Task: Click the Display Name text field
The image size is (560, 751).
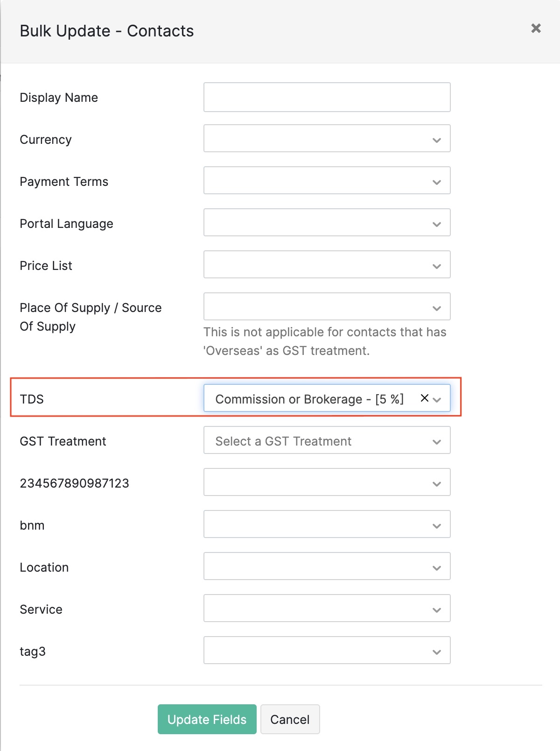Action: point(327,97)
